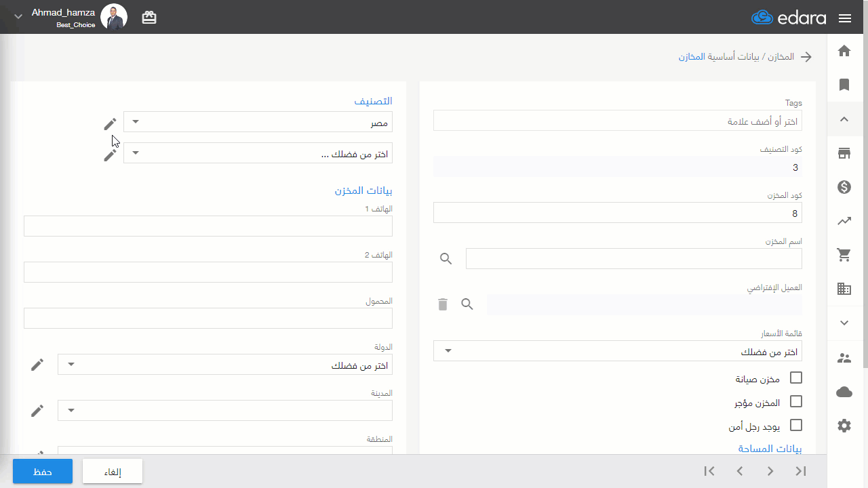Click the back arrow beside the breadcrumb
The width and height of the screenshot is (868, 488).
806,57
